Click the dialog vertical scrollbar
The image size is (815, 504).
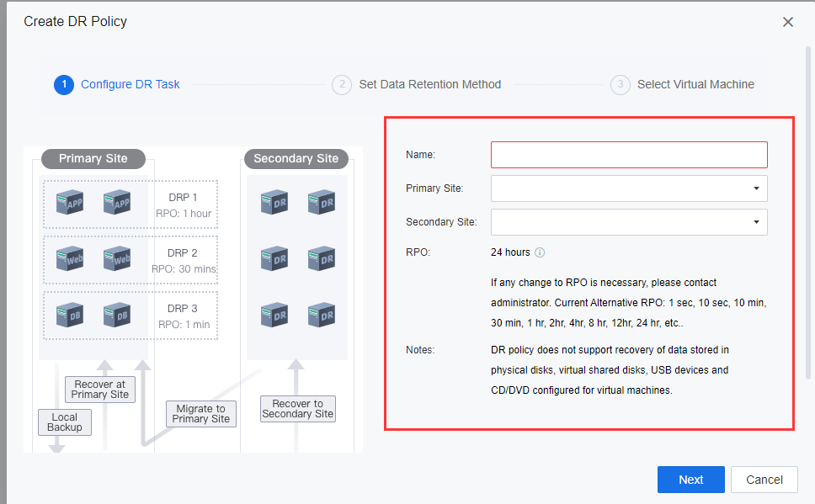pyautogui.click(x=808, y=213)
